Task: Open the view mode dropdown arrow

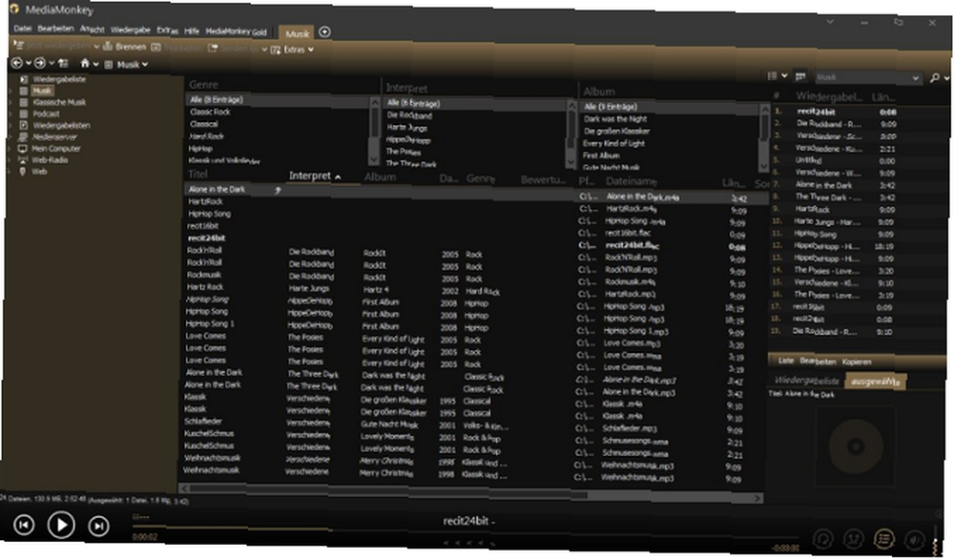Action: pos(784,76)
